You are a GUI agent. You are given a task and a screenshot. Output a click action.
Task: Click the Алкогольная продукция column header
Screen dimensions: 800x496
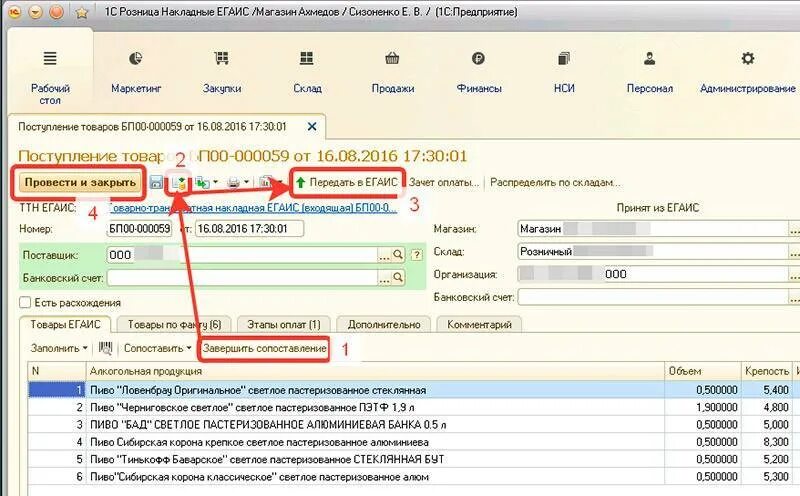click(x=376, y=371)
